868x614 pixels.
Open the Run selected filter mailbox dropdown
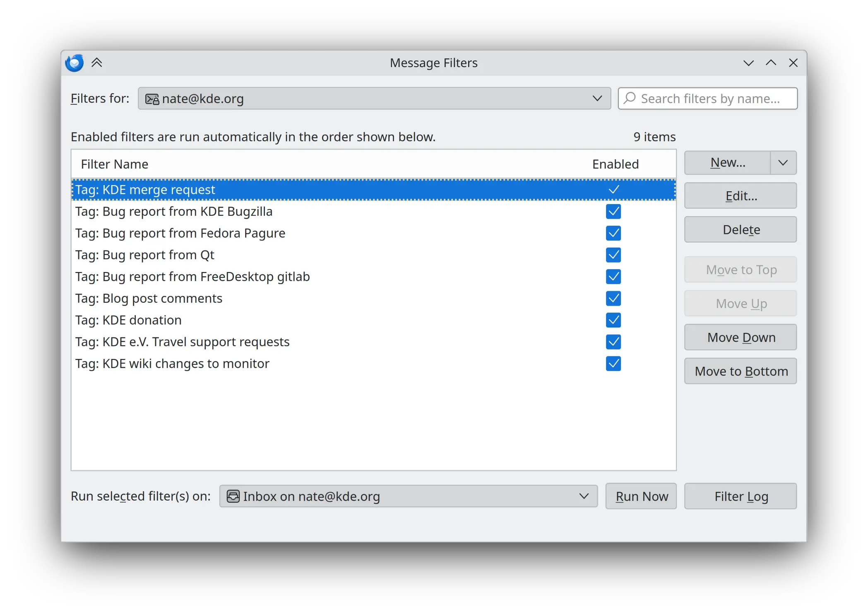pyautogui.click(x=583, y=496)
